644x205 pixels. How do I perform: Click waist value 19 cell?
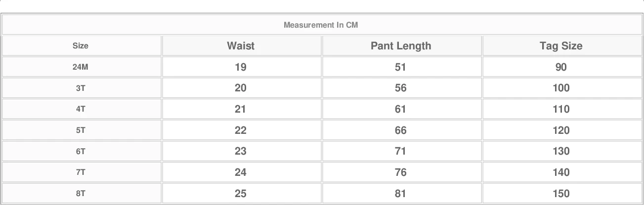[x=241, y=67]
